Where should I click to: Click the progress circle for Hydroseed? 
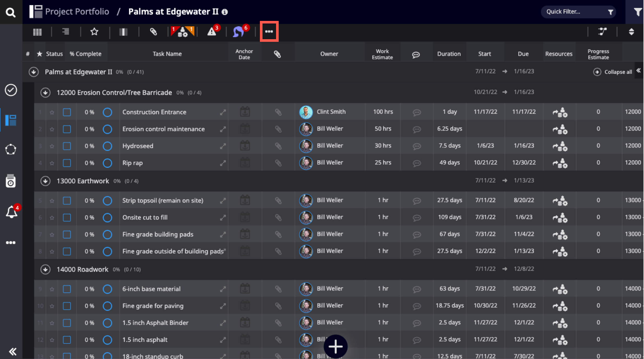click(107, 146)
